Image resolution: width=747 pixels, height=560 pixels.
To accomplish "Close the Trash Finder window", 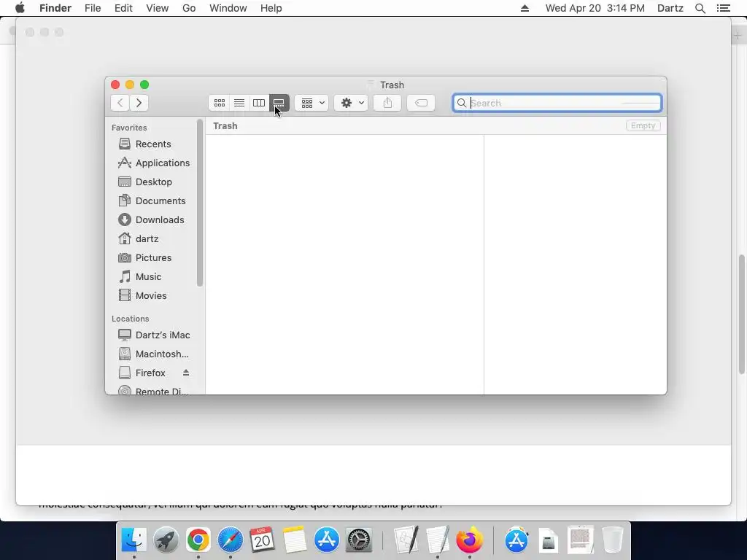I will (115, 85).
